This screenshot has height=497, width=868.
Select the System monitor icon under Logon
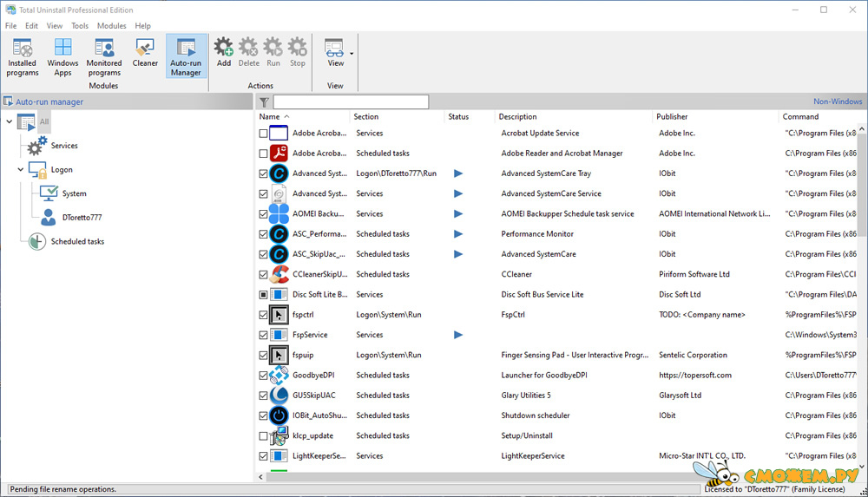click(x=49, y=193)
